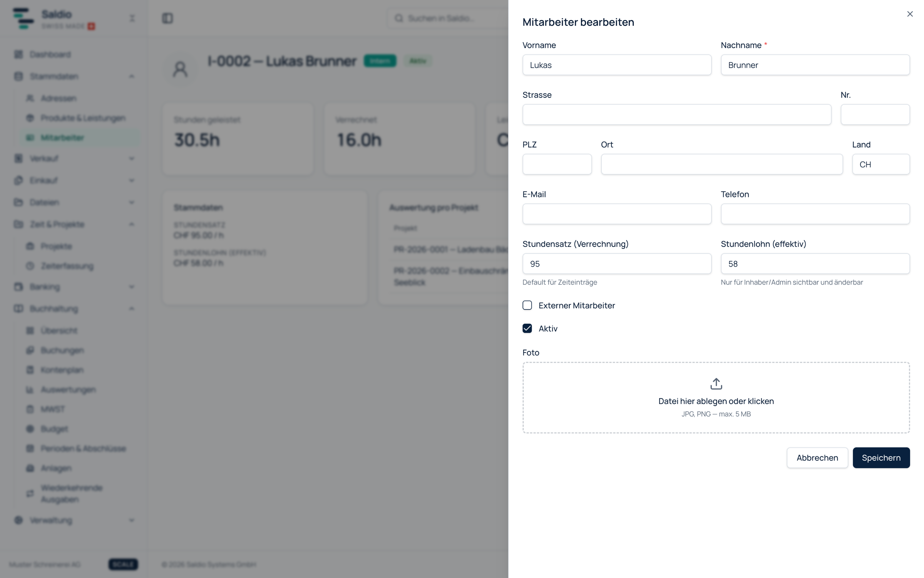This screenshot has width=924, height=578.
Task: Toggle the Externer Mitarbeiter checkbox
Action: pos(527,305)
